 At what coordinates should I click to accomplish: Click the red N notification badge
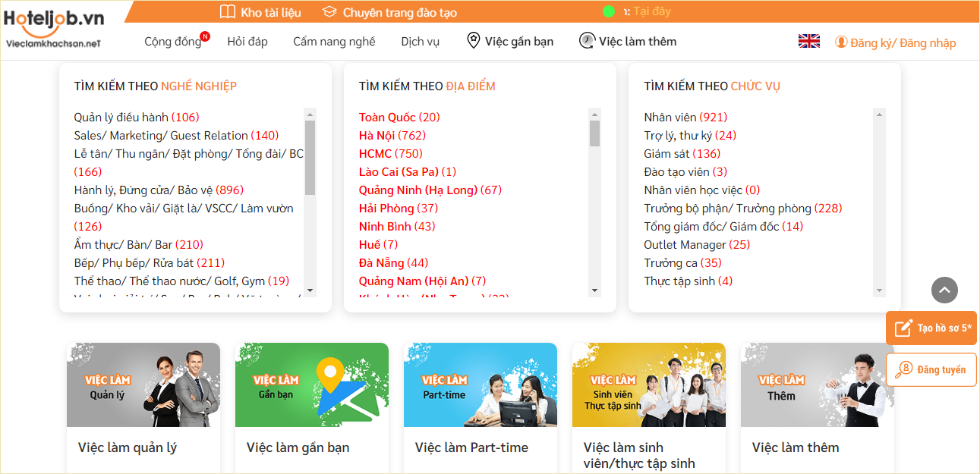pos(205,36)
